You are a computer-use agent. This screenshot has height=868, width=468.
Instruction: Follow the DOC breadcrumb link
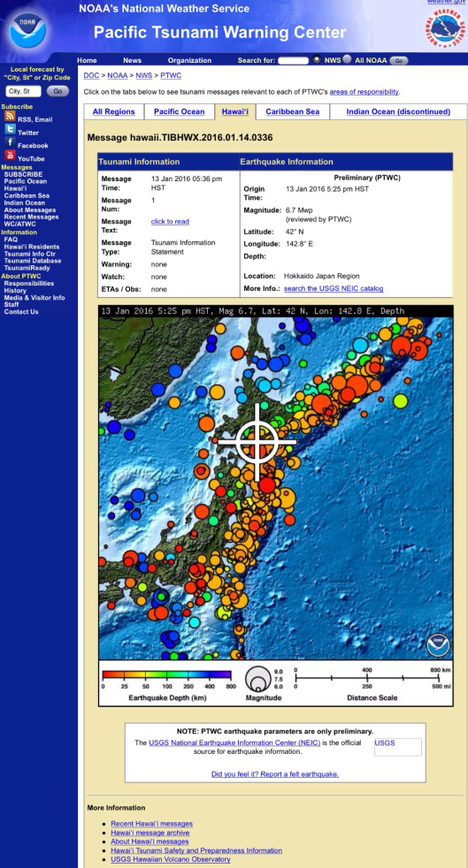coord(91,75)
